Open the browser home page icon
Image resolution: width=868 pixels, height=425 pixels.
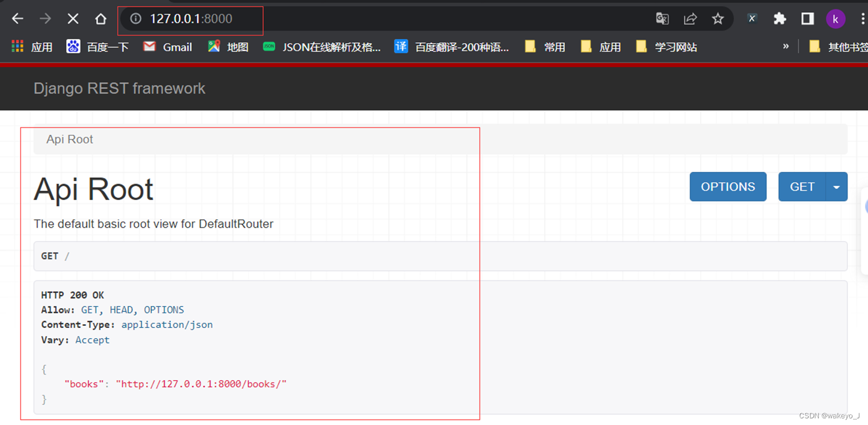point(100,19)
